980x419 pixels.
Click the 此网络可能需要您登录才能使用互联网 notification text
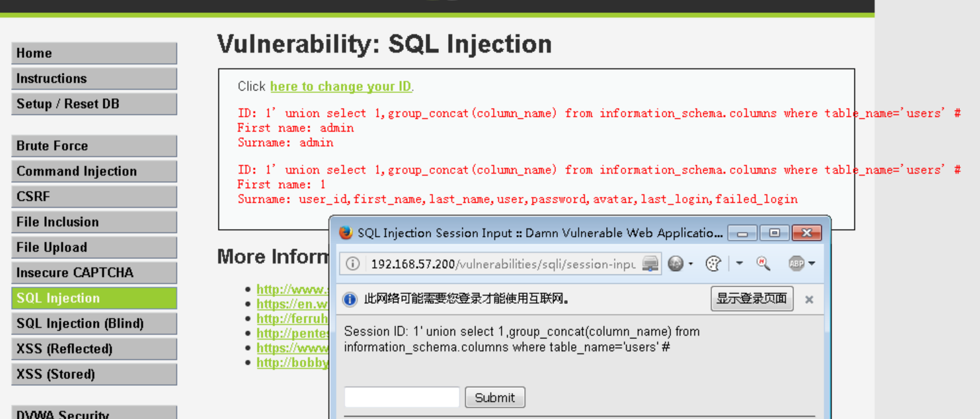coord(468,299)
